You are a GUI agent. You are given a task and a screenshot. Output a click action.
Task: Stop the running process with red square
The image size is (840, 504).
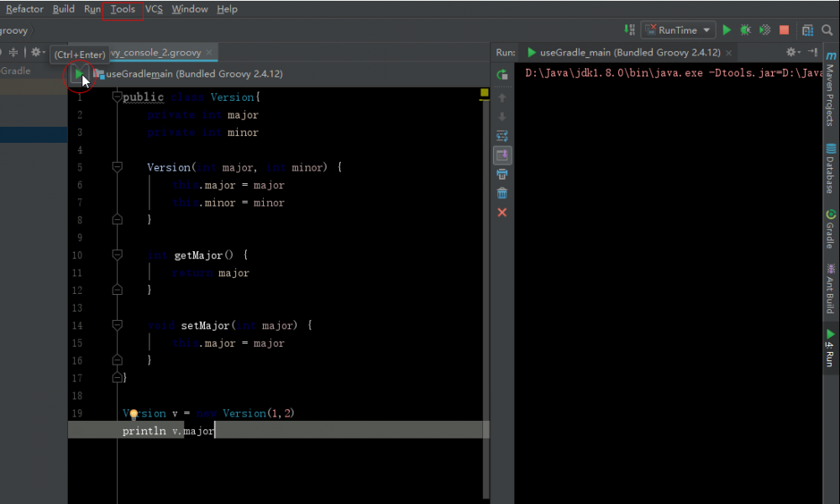click(784, 30)
